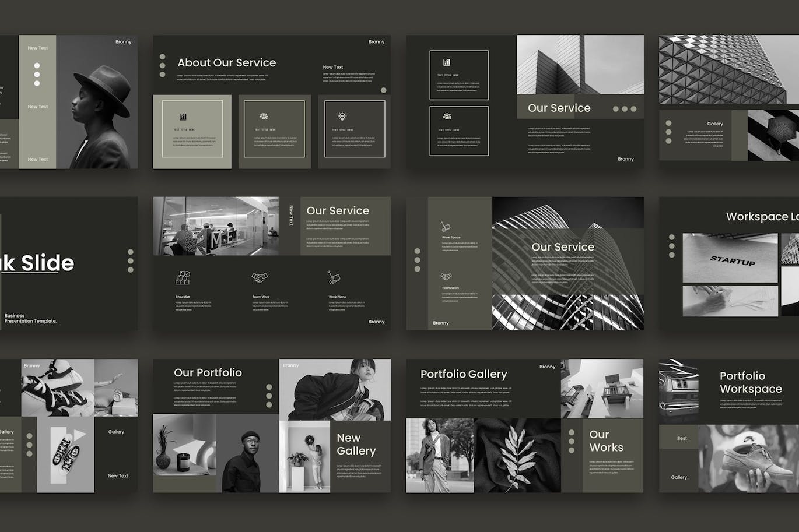Select the 'Portfolio Gallery' heading text
Image resolution: width=799 pixels, height=532 pixels.
click(x=464, y=375)
